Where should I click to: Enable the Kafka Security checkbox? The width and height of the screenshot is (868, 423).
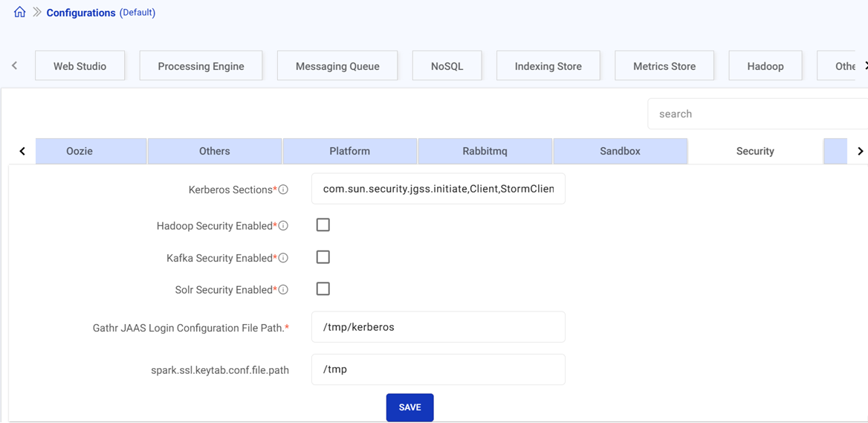click(x=323, y=257)
